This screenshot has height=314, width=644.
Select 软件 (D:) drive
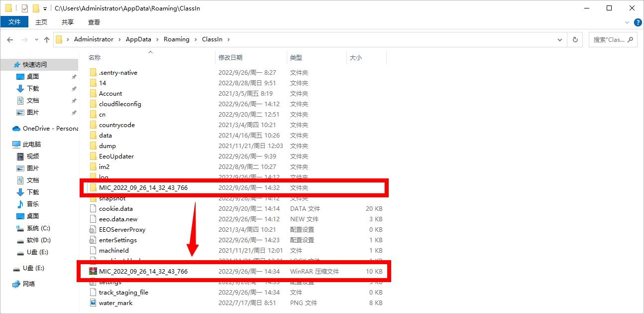39,240
